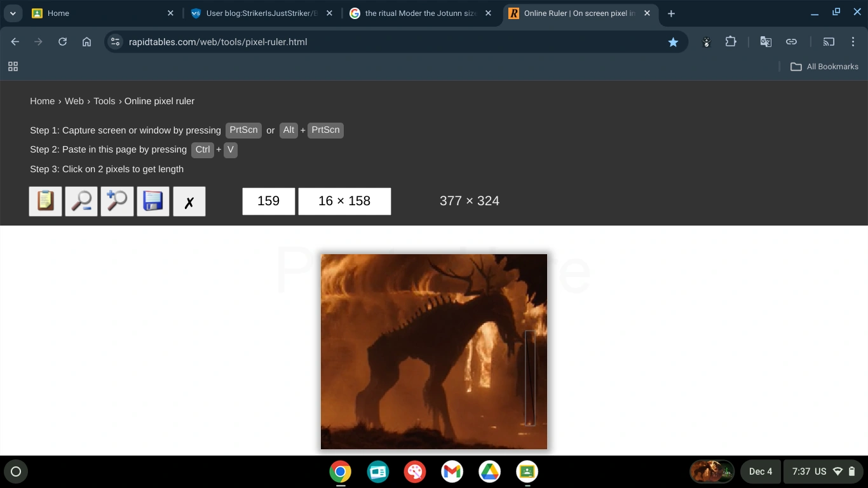Click the 159 length field
The image size is (868, 488).
(269, 201)
